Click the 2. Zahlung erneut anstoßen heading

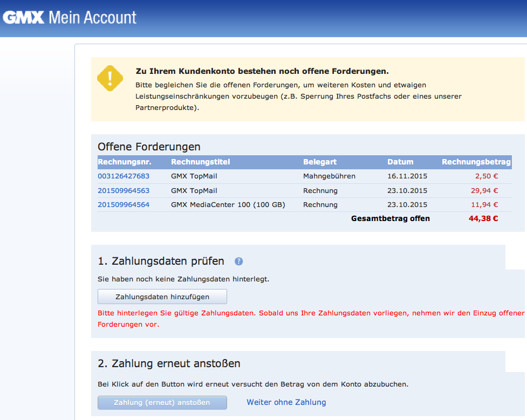[x=169, y=363]
